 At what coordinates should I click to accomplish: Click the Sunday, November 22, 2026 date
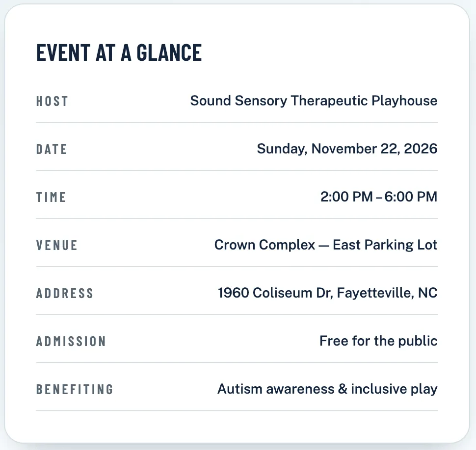click(347, 149)
